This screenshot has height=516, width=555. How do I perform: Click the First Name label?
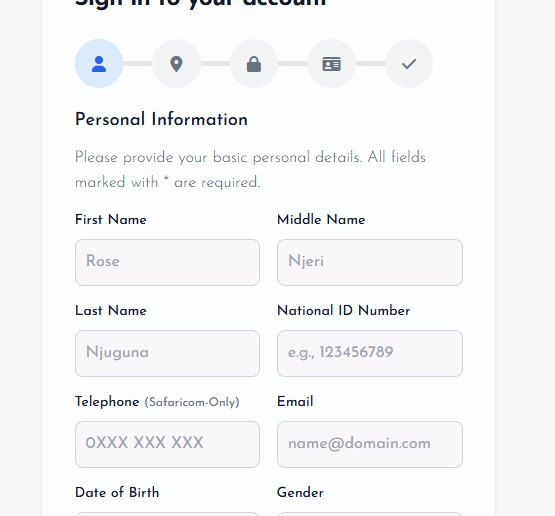click(111, 219)
